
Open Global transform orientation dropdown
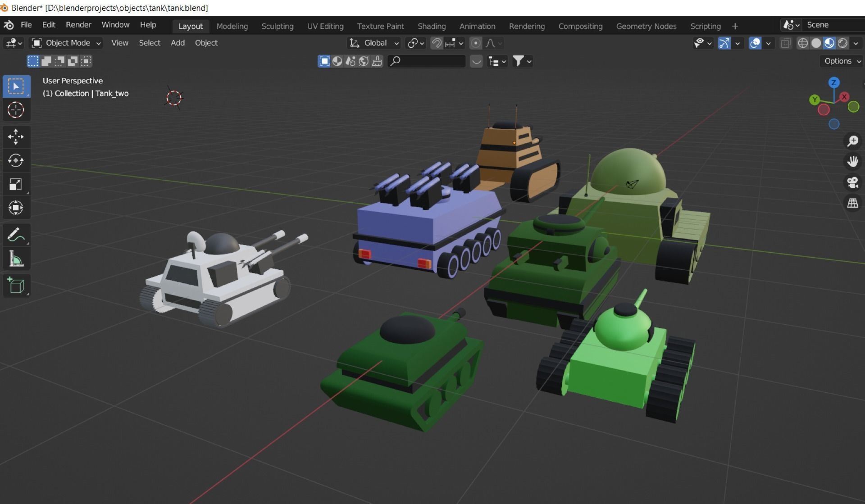(374, 43)
